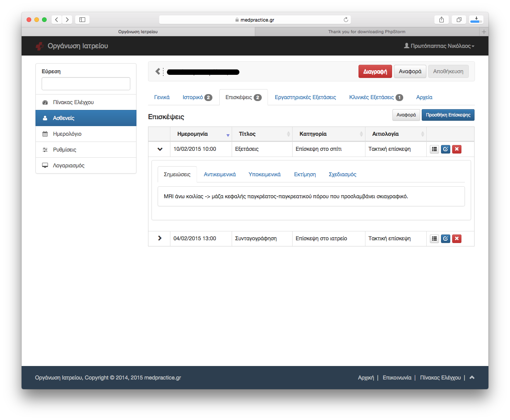
Task: Reload the page in the address bar
Action: [346, 20]
